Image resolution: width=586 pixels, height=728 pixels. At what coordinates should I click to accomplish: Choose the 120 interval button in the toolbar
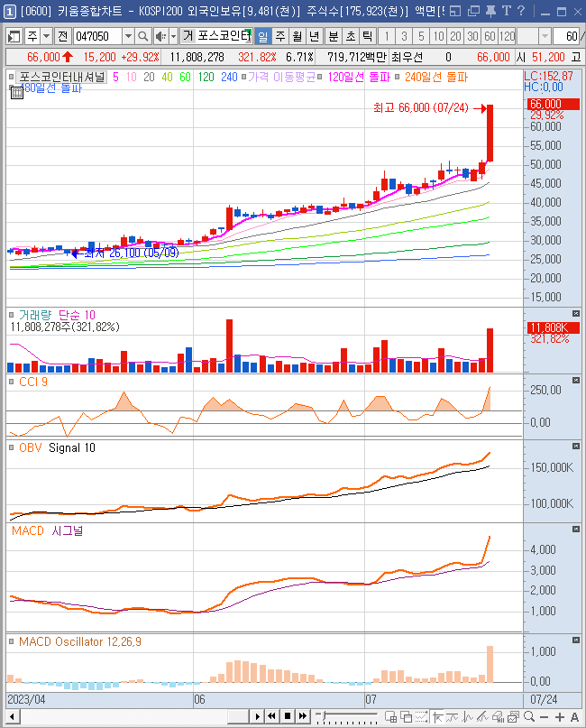tap(508, 36)
